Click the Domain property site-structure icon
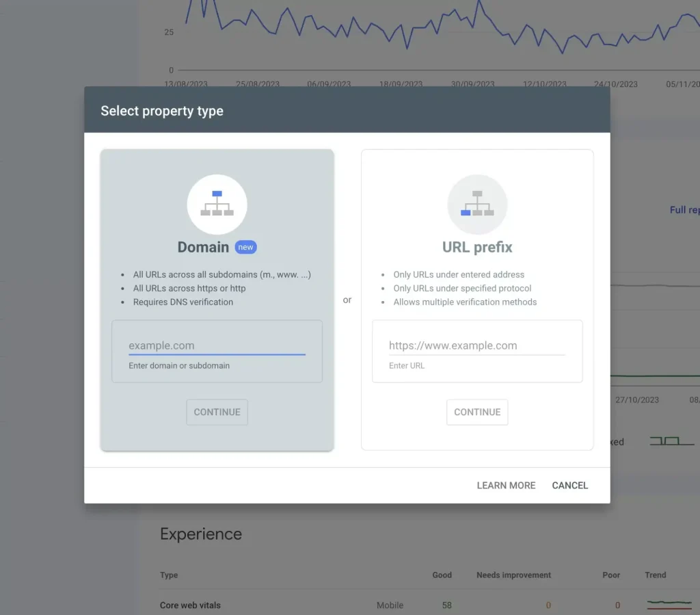Screen dimensions: 700x615 (x=217, y=203)
